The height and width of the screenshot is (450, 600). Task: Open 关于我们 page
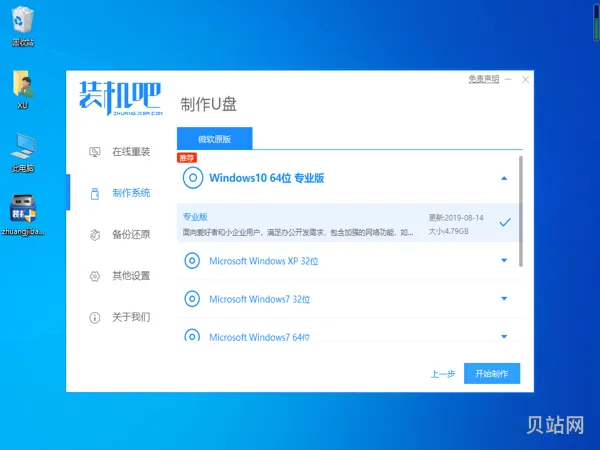(131, 317)
